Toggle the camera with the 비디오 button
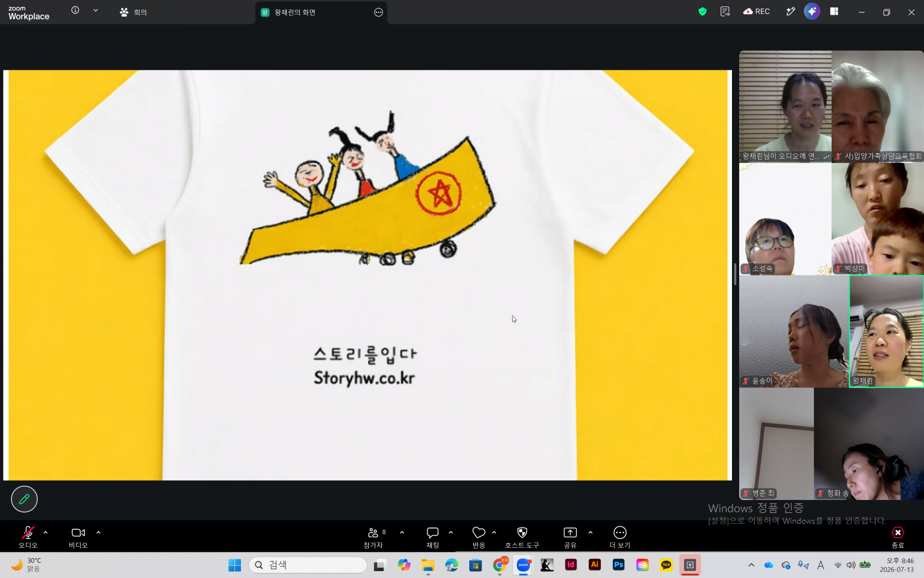924x578 pixels. pyautogui.click(x=78, y=537)
